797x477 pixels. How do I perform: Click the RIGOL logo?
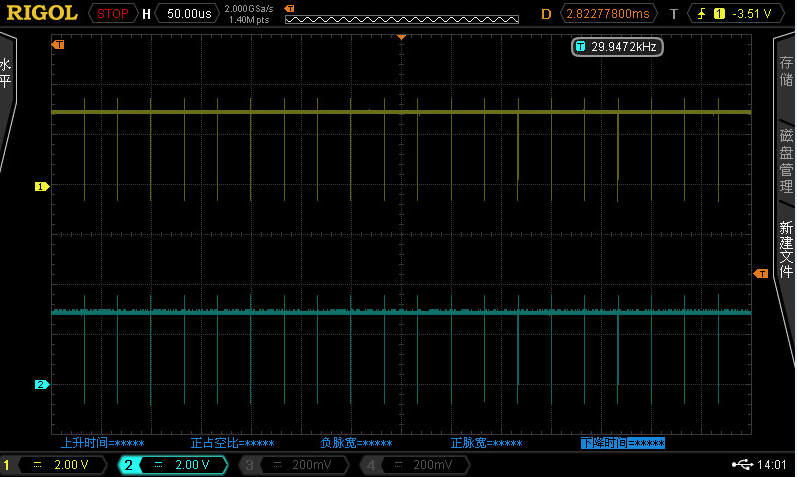click(x=42, y=13)
